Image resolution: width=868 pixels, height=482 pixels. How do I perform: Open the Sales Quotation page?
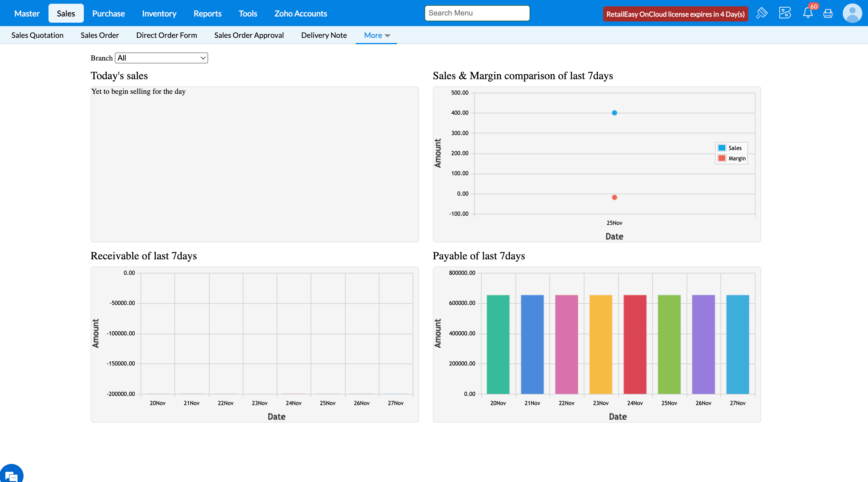pyautogui.click(x=37, y=35)
